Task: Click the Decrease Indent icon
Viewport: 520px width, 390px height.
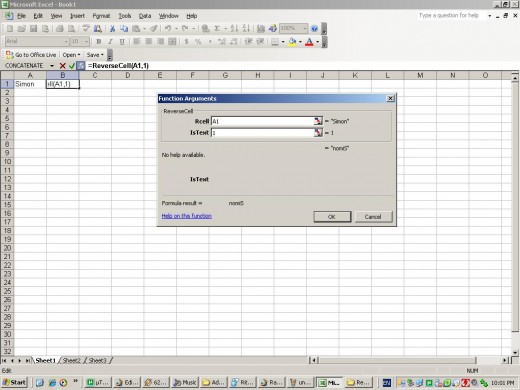Action: [x=248, y=42]
